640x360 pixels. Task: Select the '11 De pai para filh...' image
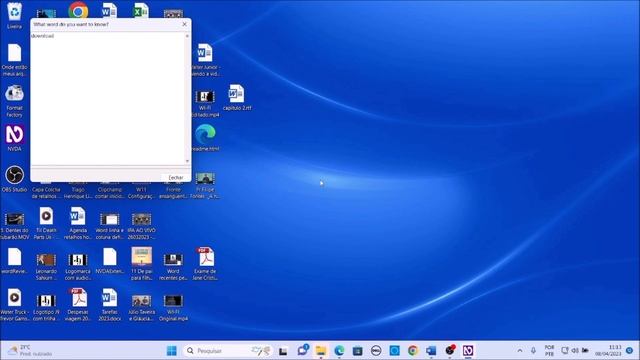point(142,264)
